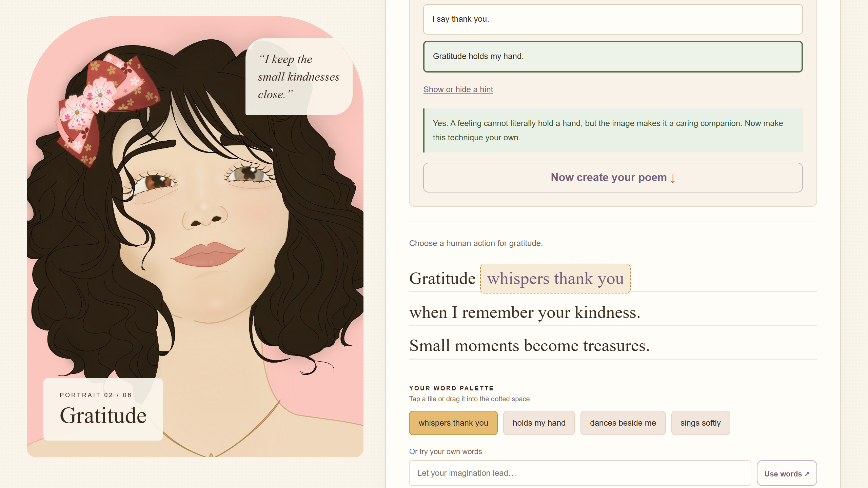Image resolution: width=868 pixels, height=488 pixels.
Task: Click the 'Now create your poem' button
Action: pyautogui.click(x=613, y=178)
